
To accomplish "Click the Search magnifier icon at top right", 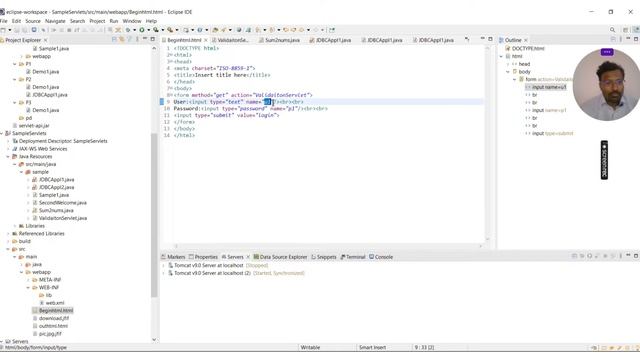I will 612,30.
